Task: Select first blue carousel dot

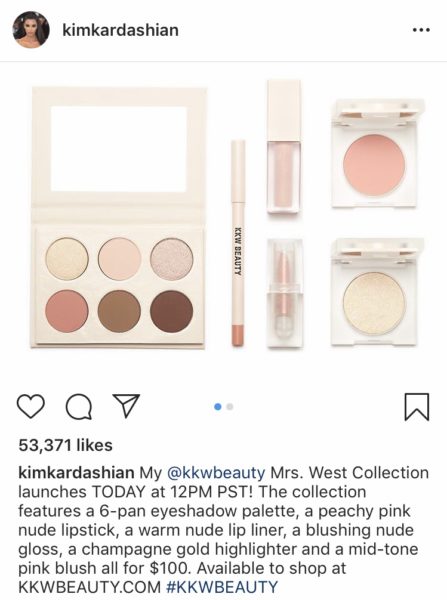Action: [218, 407]
